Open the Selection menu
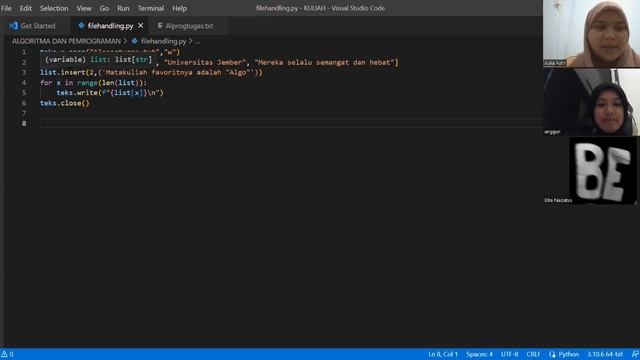The image size is (640, 360). pos(54,8)
